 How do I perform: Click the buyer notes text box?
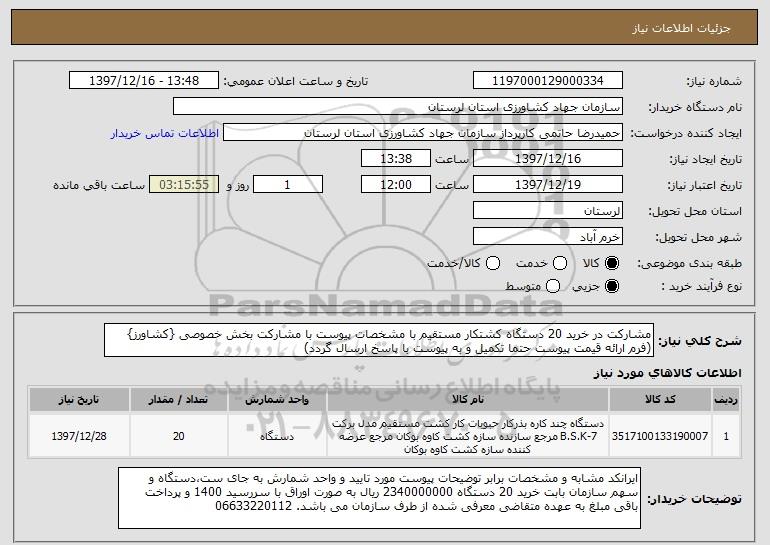tap(380, 498)
